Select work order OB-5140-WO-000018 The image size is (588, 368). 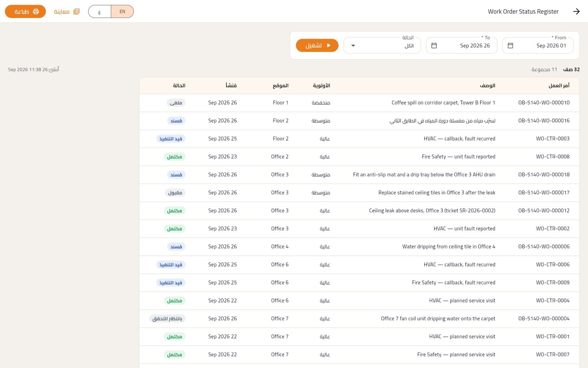pos(544,175)
